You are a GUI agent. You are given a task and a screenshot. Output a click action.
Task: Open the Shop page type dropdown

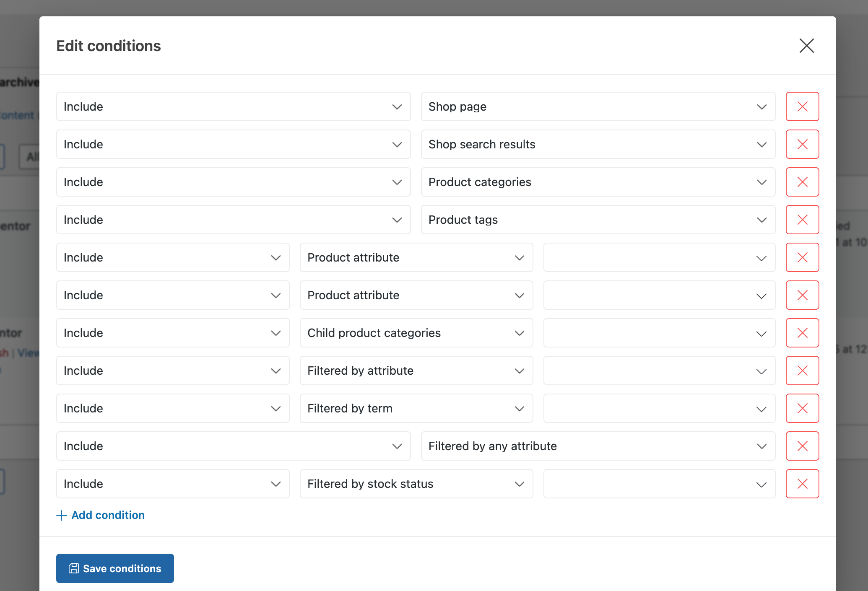[598, 106]
